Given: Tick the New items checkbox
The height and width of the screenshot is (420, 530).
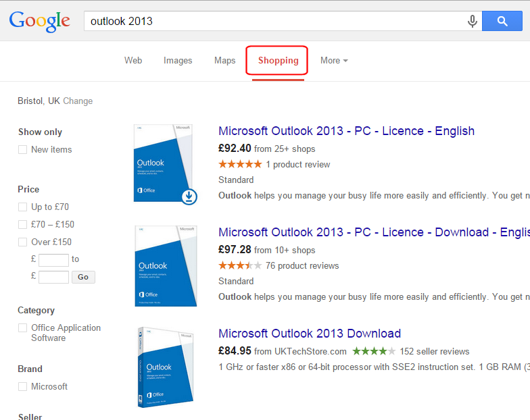Looking at the screenshot, I should [x=23, y=150].
